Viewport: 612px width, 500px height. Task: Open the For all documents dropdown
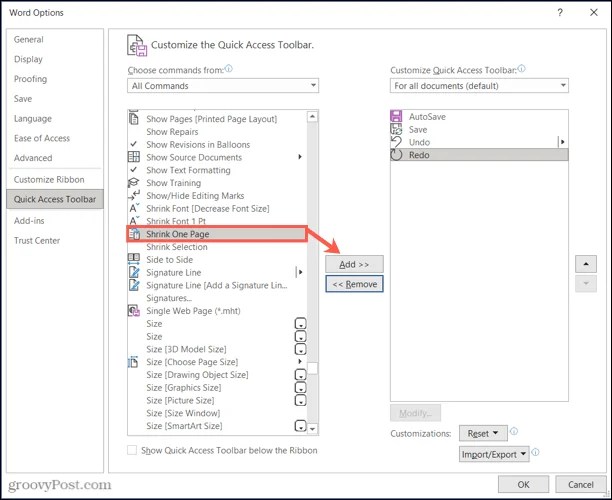coord(479,85)
